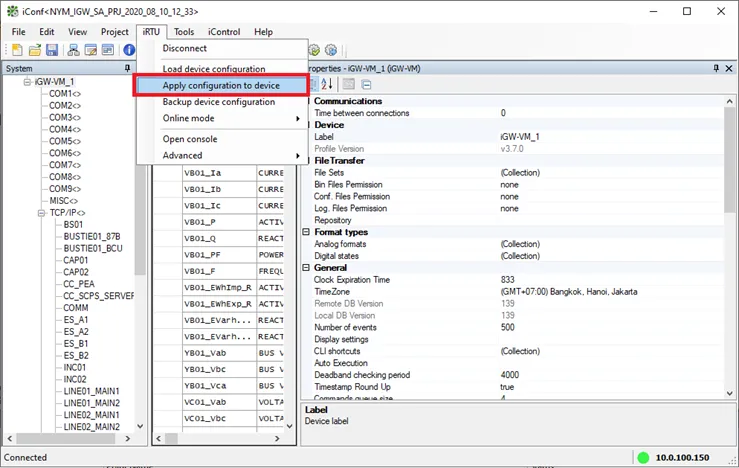Screen dimensions: 739x468
Task: Click the VB01_EWhImp_R table cell
Action: click(220, 287)
